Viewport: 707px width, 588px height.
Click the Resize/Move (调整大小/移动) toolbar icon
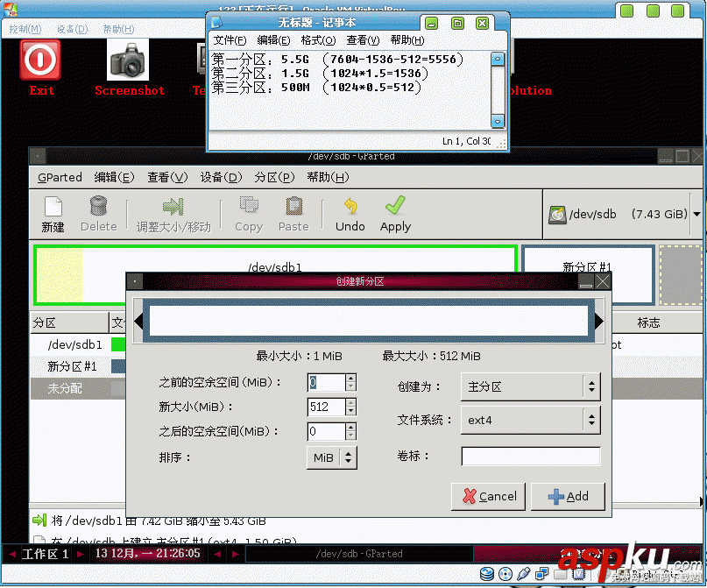coord(173,207)
